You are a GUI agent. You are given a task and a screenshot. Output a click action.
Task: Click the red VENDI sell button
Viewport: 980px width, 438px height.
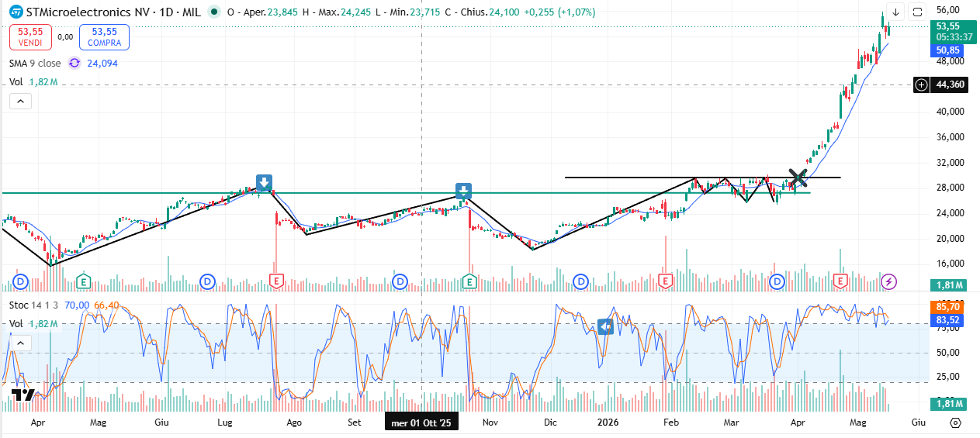[30, 36]
